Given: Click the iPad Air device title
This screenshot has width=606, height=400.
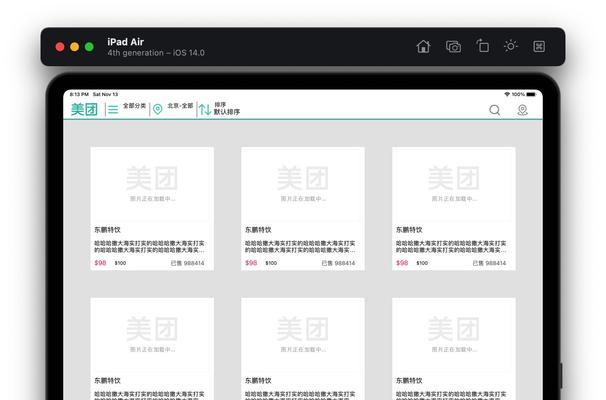Looking at the screenshot, I should [x=126, y=42].
